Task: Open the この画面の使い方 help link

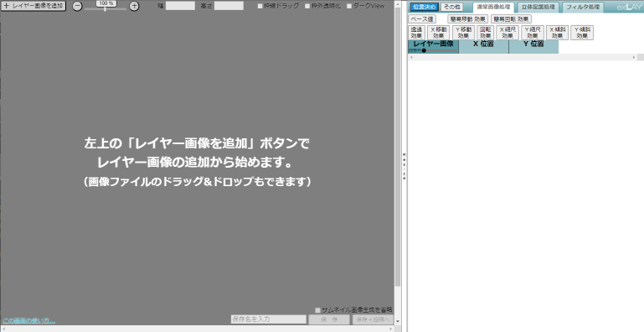Action: (28, 321)
